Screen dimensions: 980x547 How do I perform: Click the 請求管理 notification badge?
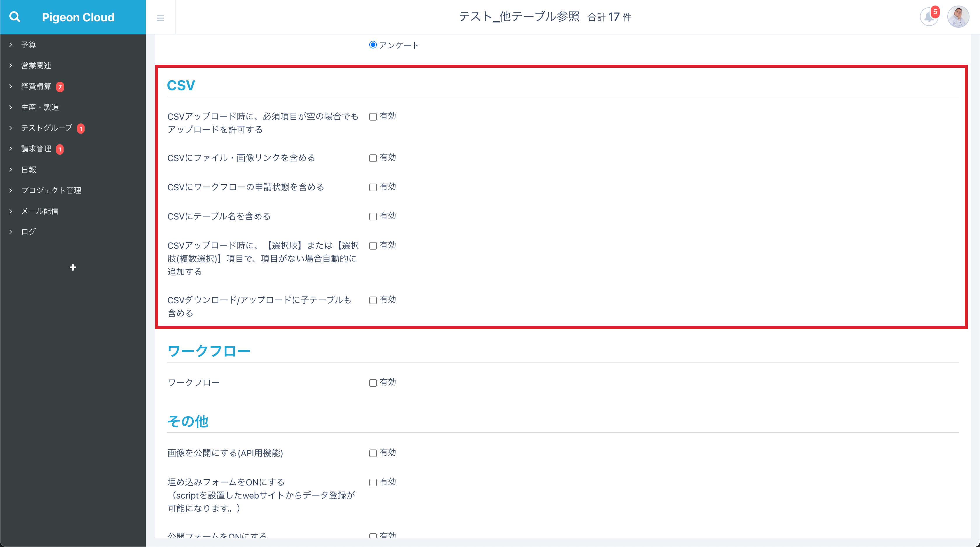tap(60, 149)
